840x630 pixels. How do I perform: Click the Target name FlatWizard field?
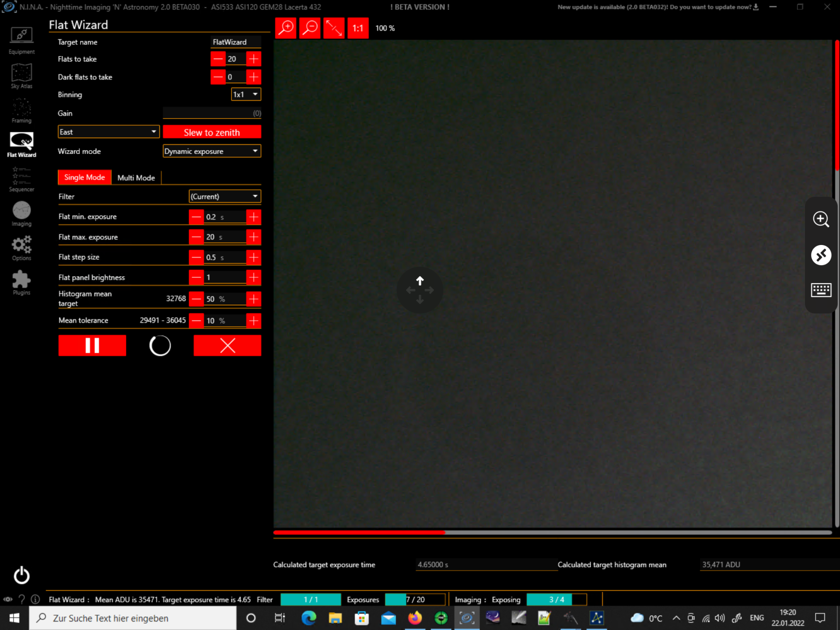click(x=236, y=42)
